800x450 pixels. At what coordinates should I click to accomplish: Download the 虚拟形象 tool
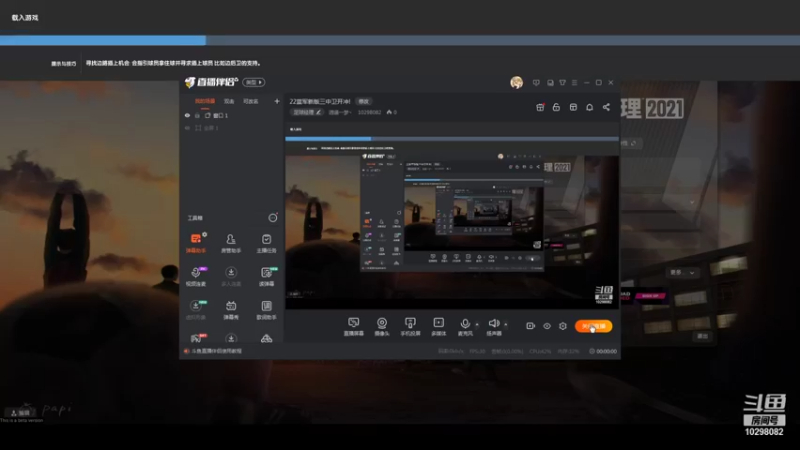pos(196,309)
